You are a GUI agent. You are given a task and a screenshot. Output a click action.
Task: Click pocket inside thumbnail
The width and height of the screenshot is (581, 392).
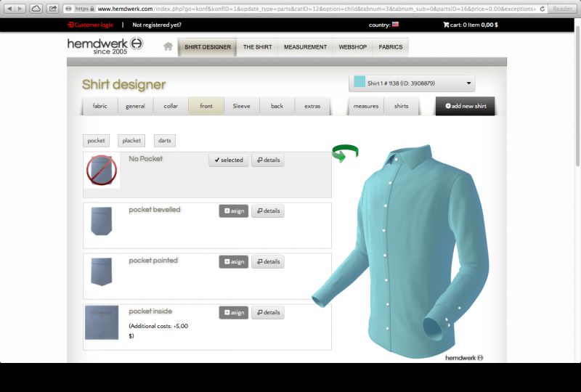click(x=102, y=322)
